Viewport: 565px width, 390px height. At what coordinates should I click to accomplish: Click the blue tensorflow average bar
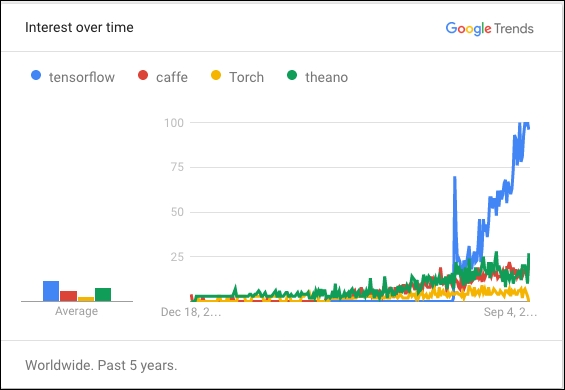(51, 291)
